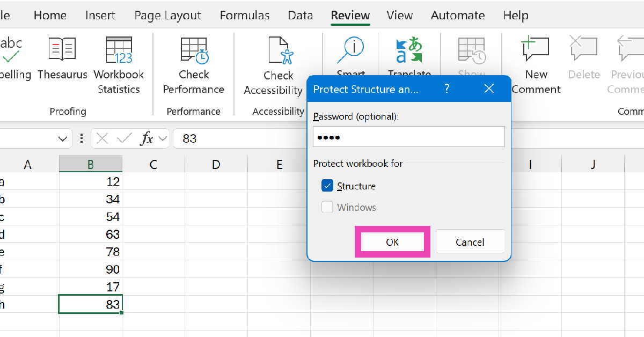Uncheck the Structure checkbox

click(x=327, y=186)
